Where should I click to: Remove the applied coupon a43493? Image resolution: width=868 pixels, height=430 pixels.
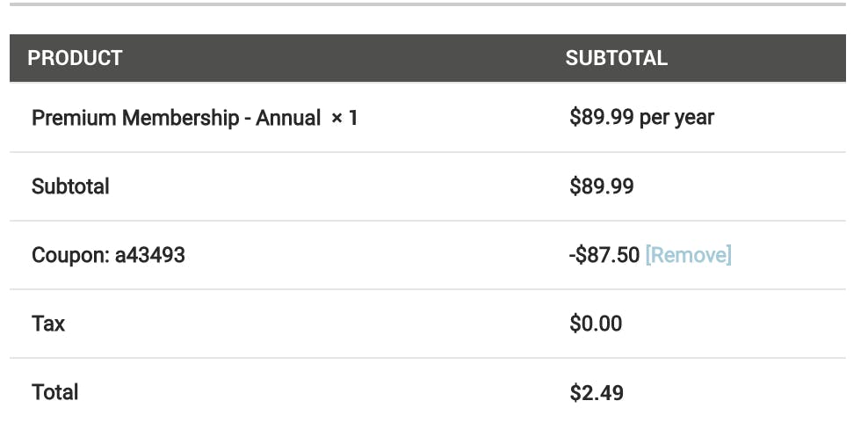pyautogui.click(x=688, y=255)
